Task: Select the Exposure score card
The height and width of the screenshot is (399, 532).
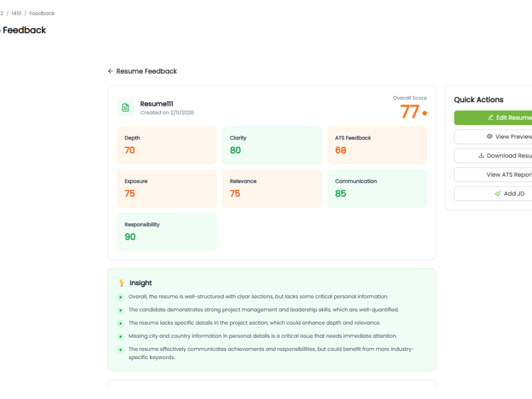Action: (x=167, y=189)
